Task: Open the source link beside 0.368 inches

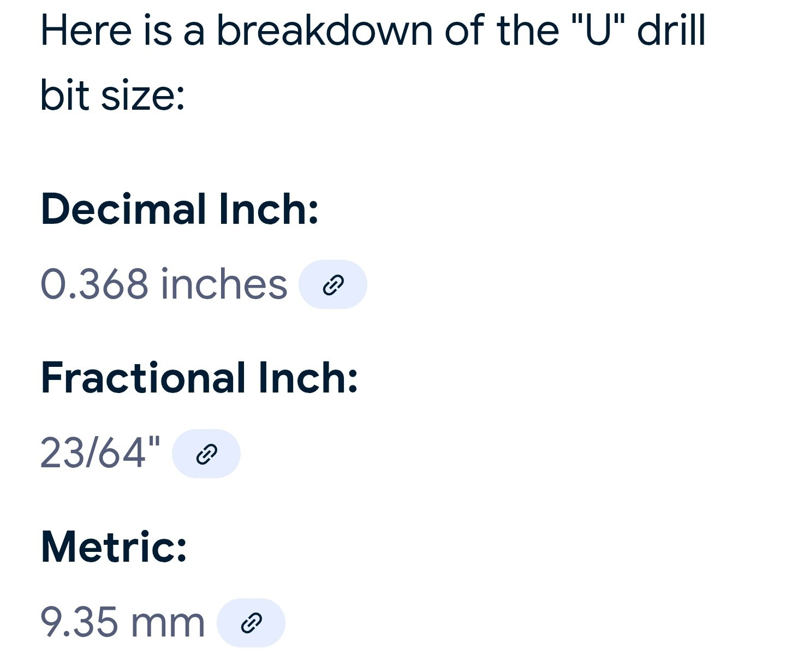Action: [333, 284]
